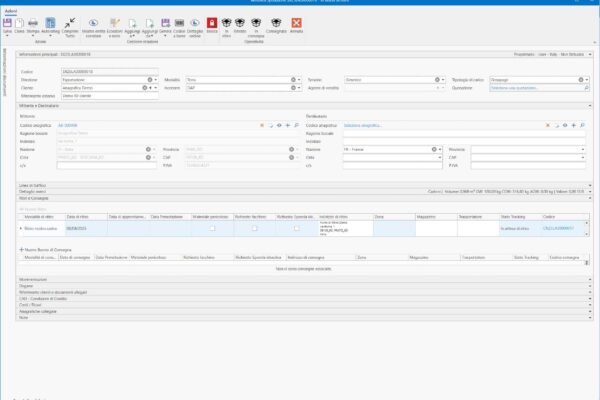The height and width of the screenshot is (400, 600).
Task: Click the Comprimi Tutto arrows icon
Action: (70, 23)
